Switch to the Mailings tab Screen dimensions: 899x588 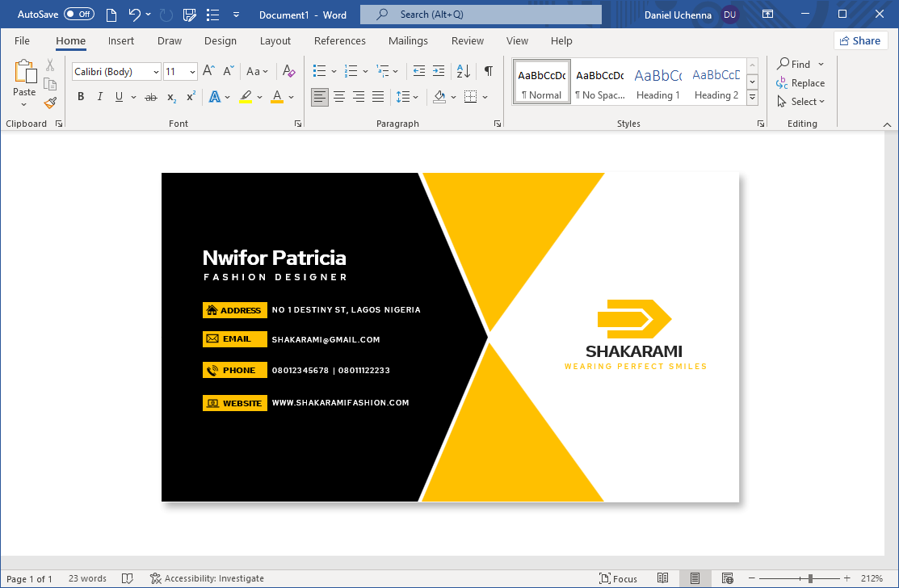(x=408, y=41)
